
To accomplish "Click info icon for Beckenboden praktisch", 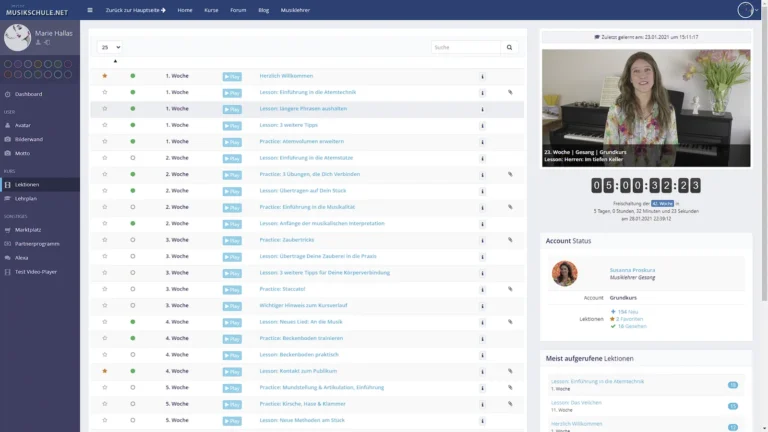I will tap(482, 355).
